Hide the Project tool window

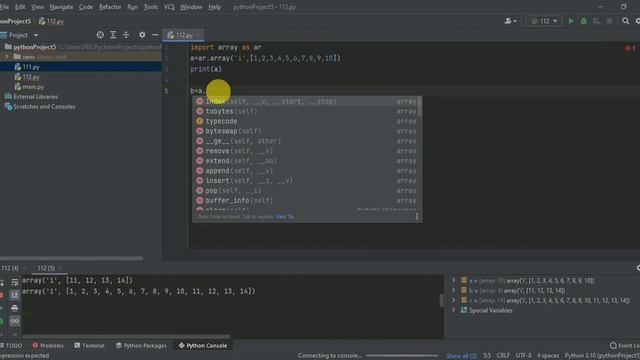155,35
